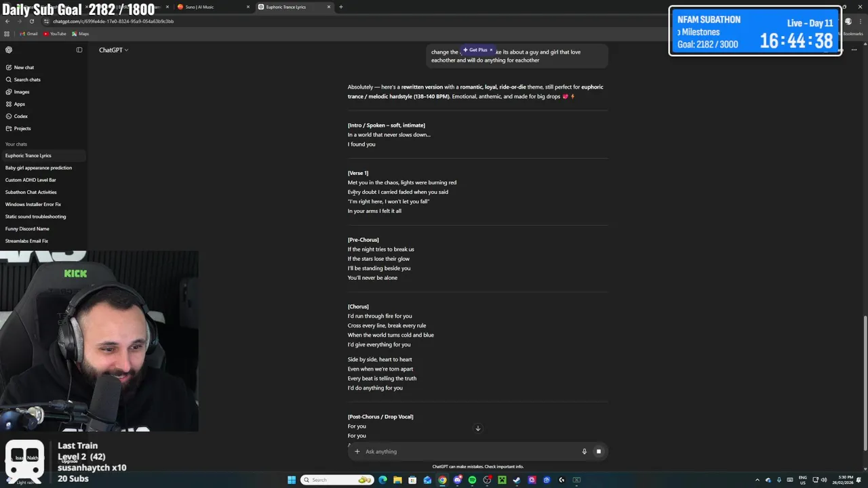Click the Get Plus button
The width and height of the screenshot is (868, 488).
tap(475, 49)
